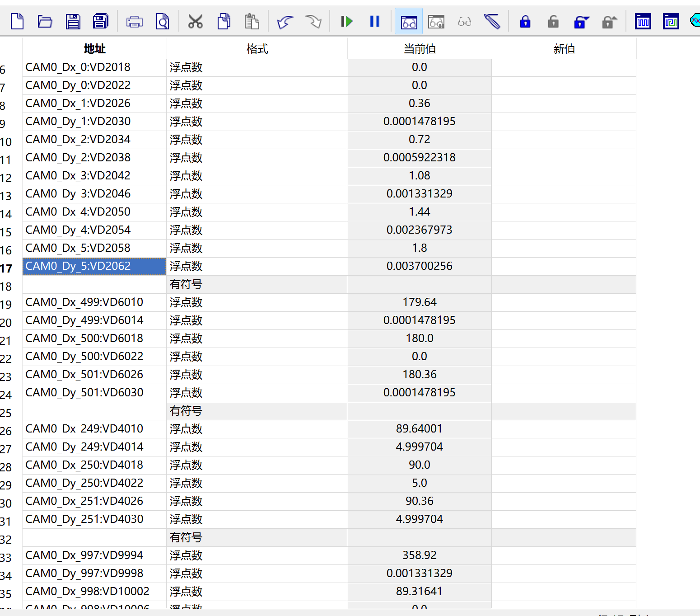This screenshot has width=700, height=616.
Task: Open the 有符号 format cell in row 18
Action: 257,284
